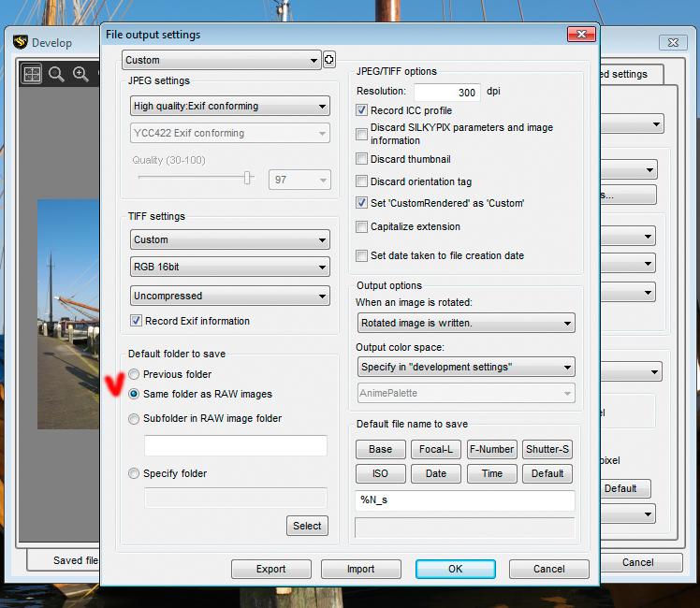700x608 pixels.
Task: Click the SILKYPIX Develop window logo icon
Action: [20, 42]
